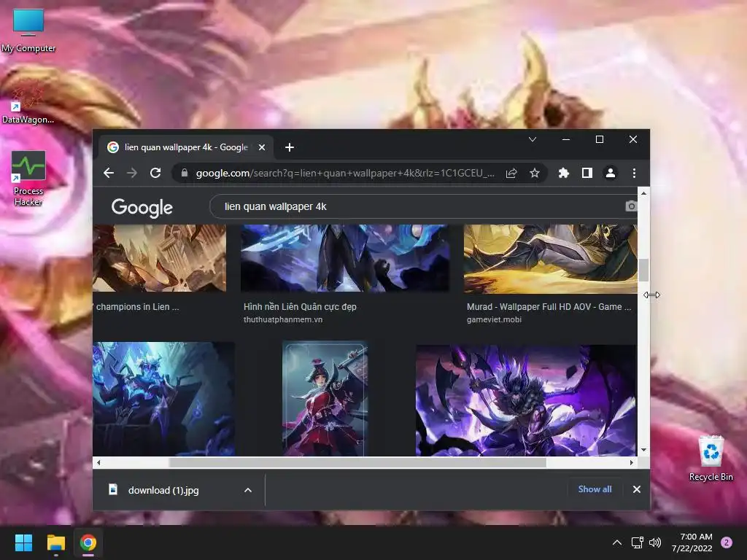Click the forward navigation arrow

click(x=132, y=173)
